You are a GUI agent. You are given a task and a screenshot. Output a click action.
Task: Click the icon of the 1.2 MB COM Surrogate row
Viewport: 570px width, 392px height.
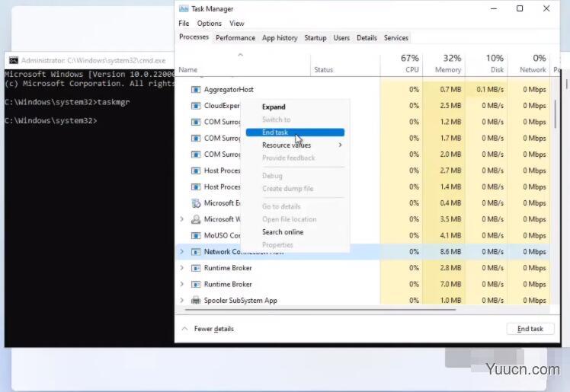pyautogui.click(x=196, y=122)
